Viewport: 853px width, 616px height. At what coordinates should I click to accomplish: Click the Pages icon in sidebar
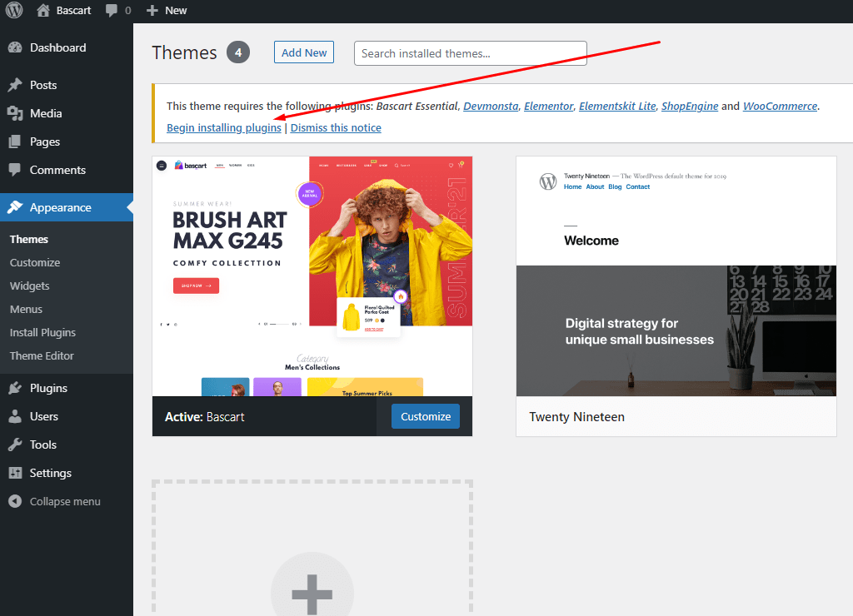point(15,142)
